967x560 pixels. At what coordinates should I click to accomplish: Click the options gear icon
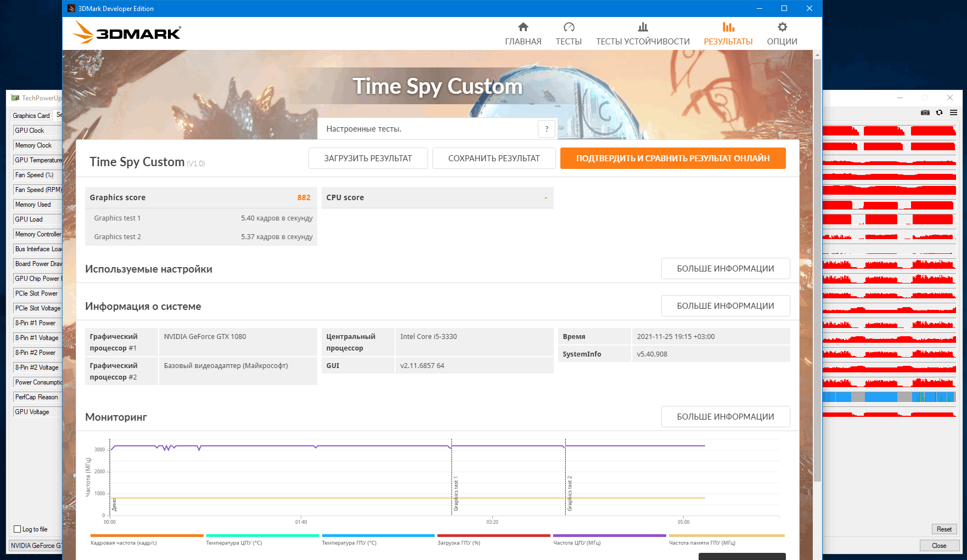pos(782,27)
